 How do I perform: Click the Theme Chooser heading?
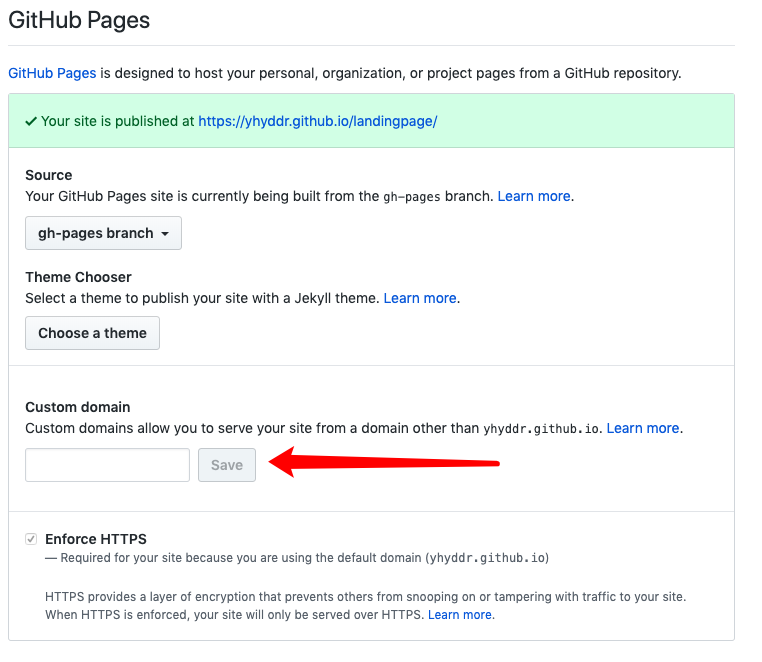pyautogui.click(x=78, y=277)
